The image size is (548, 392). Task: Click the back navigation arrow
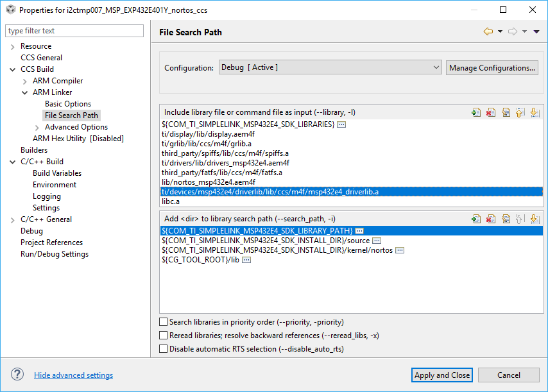click(488, 31)
